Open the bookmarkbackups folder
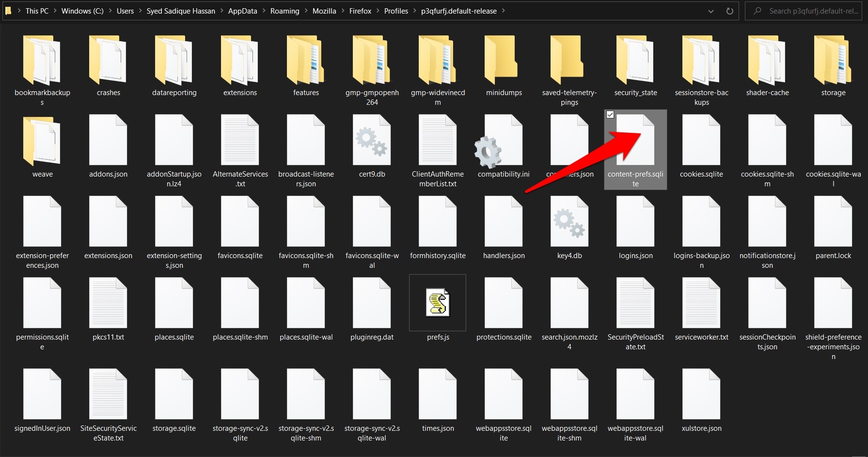The width and height of the screenshot is (868, 457). [42, 60]
